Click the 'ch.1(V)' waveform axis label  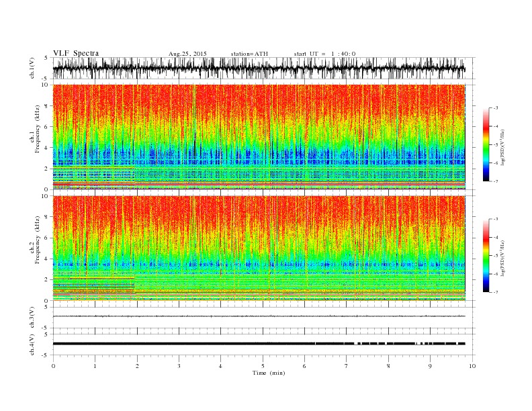click(32, 68)
